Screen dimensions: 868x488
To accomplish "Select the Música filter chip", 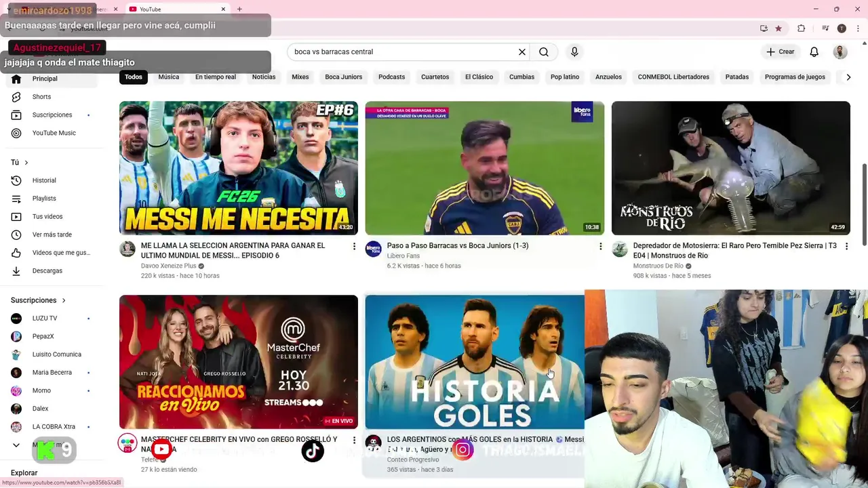I will click(x=169, y=77).
